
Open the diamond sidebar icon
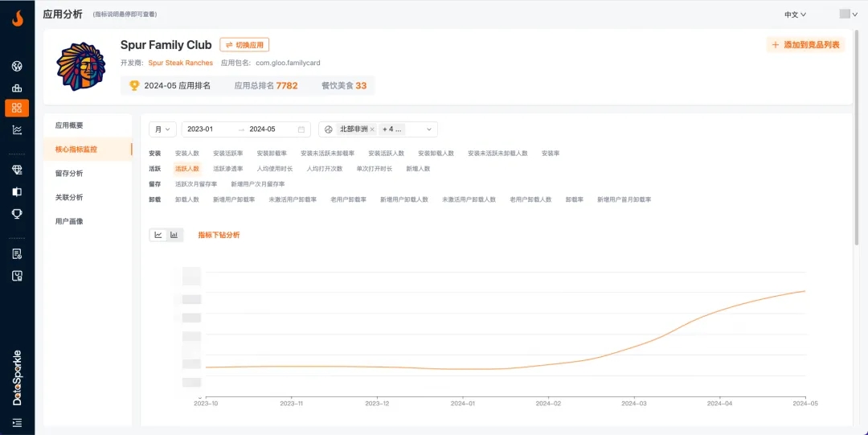tap(17, 170)
